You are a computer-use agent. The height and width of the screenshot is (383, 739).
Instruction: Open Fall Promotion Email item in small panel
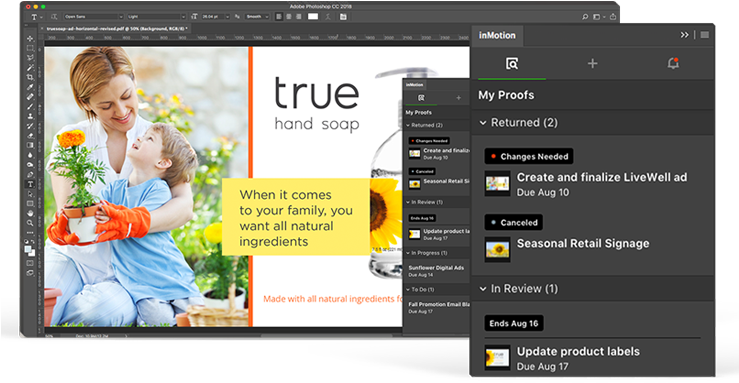click(x=439, y=304)
